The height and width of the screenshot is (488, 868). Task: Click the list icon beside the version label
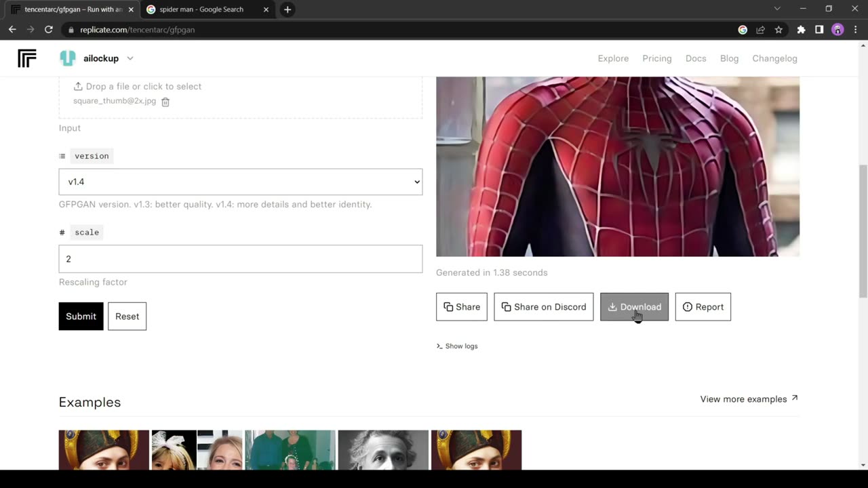62,156
